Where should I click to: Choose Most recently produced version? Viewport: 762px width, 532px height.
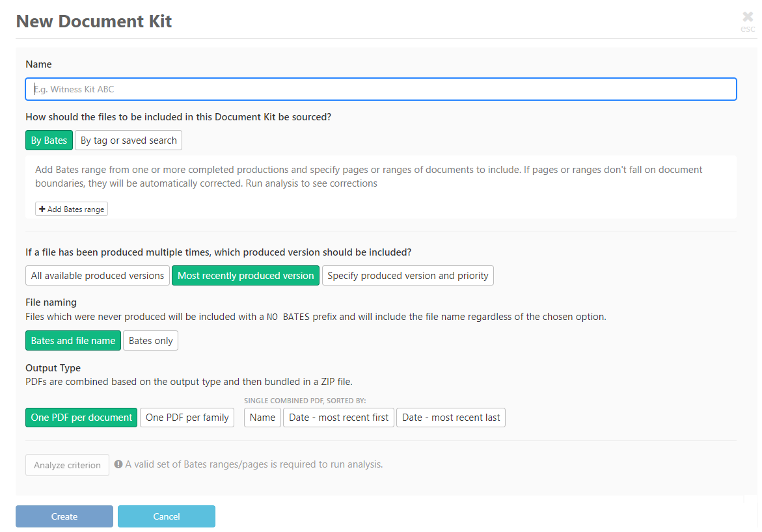point(245,275)
